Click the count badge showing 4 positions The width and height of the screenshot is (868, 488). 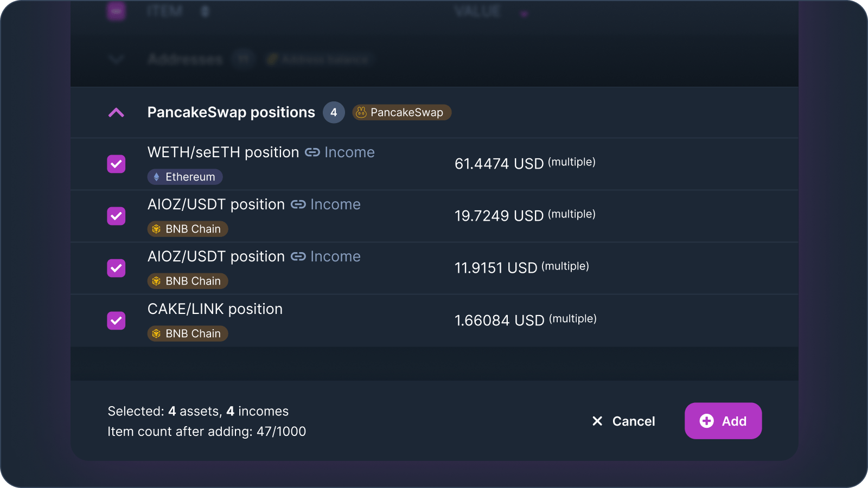tap(334, 112)
